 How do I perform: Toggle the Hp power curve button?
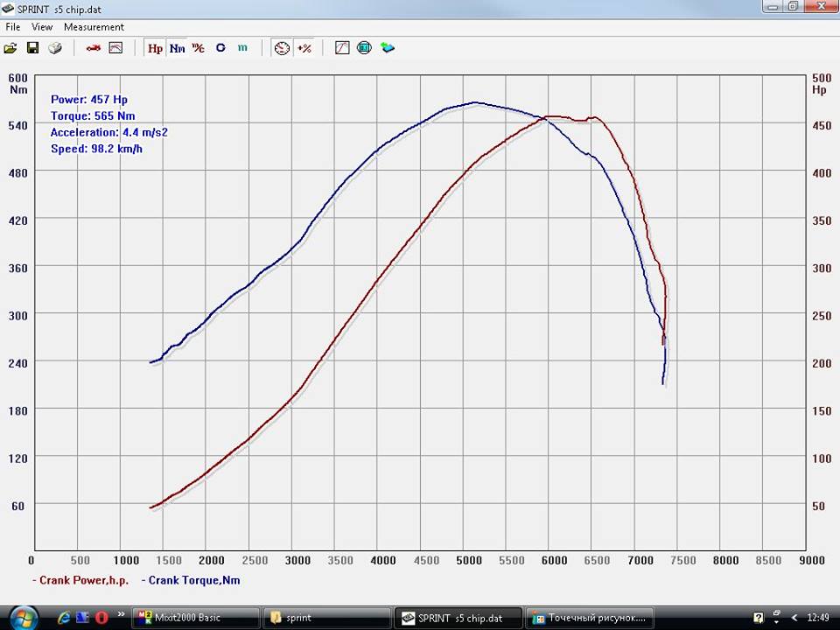(x=155, y=48)
